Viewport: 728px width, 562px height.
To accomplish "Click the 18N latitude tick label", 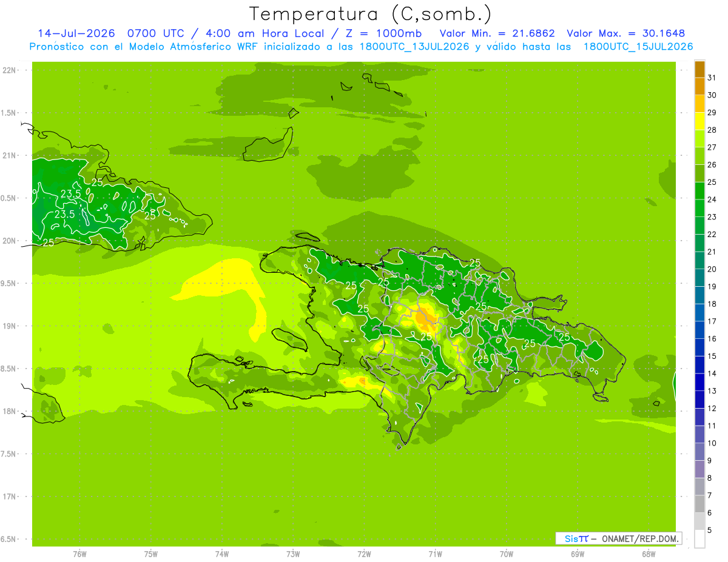I will 9,411.
